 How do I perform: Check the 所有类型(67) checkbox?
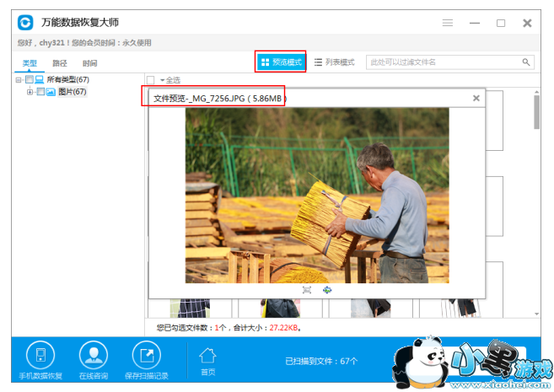point(30,79)
